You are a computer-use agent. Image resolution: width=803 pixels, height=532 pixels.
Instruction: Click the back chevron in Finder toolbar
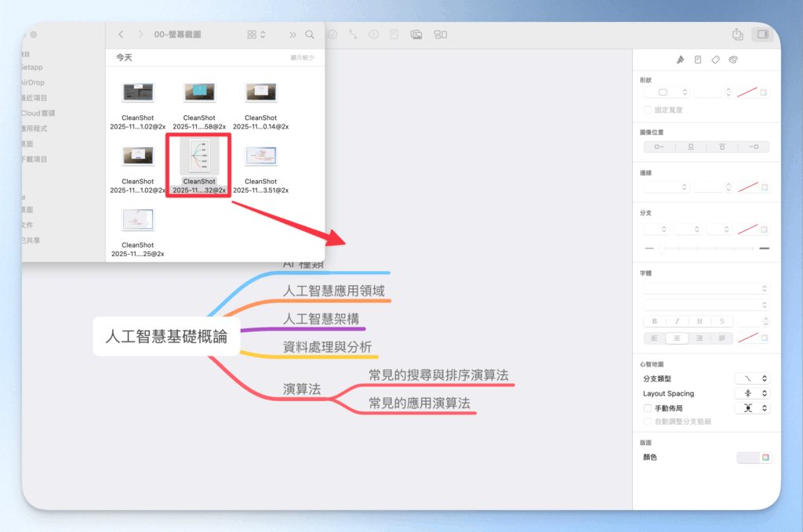(120, 34)
